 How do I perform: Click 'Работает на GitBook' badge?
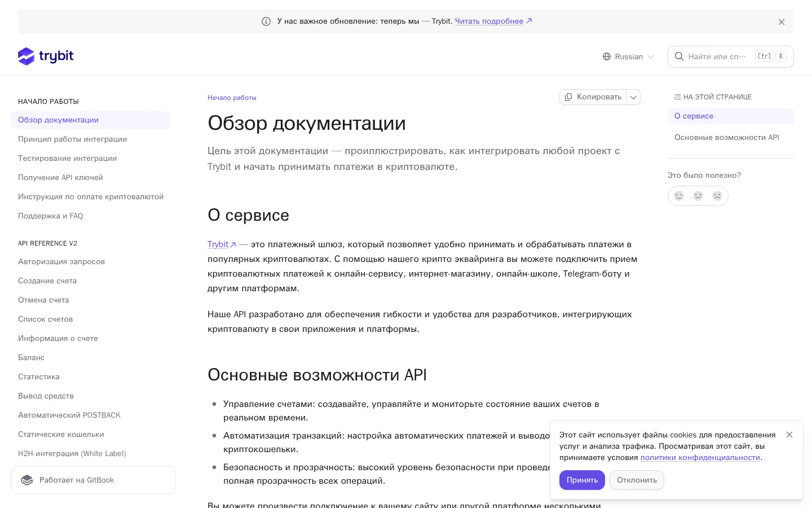(x=94, y=480)
